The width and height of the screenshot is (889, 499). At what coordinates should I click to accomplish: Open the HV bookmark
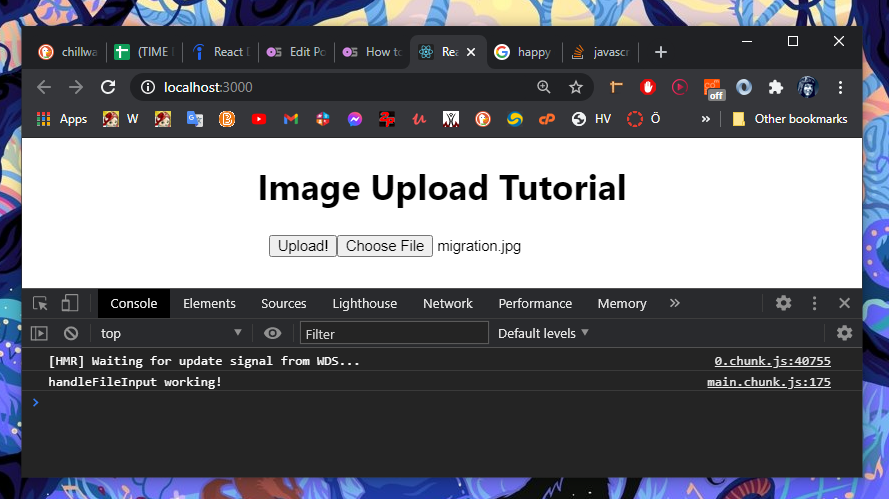(592, 119)
